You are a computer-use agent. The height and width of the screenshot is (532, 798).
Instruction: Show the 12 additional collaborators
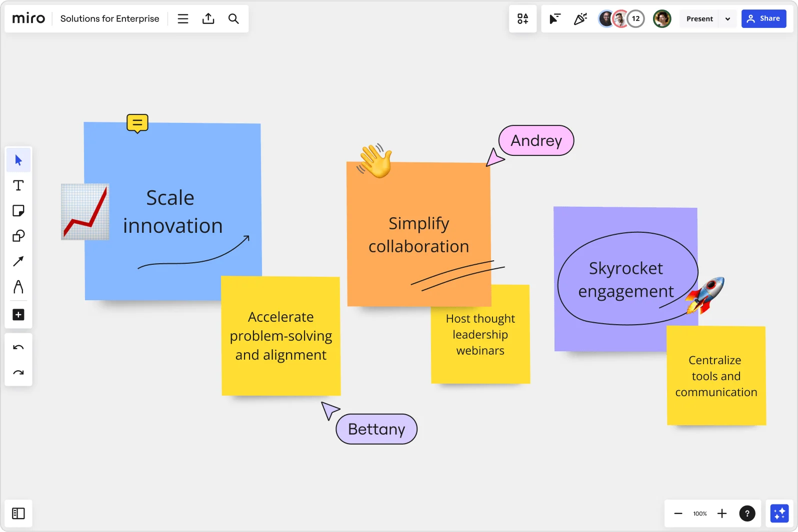pos(635,19)
